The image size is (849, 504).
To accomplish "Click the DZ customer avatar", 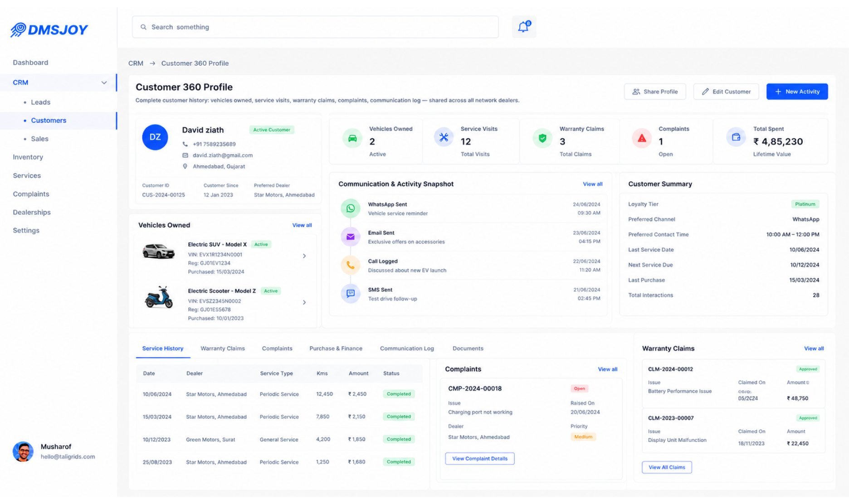I will (155, 137).
